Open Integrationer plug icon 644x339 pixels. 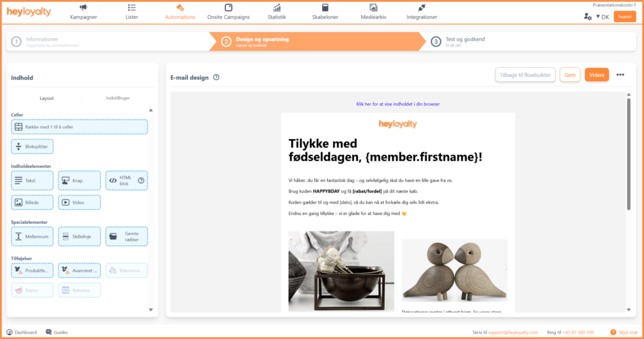421,8
